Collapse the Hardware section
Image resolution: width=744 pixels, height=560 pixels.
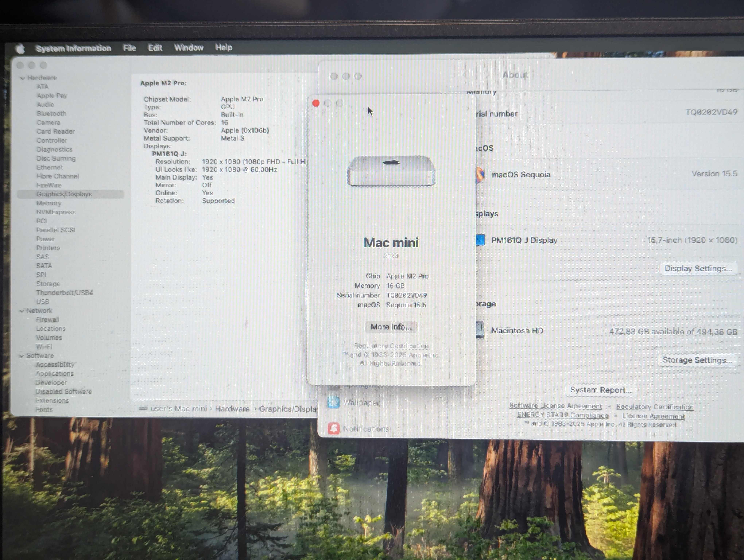click(x=22, y=78)
